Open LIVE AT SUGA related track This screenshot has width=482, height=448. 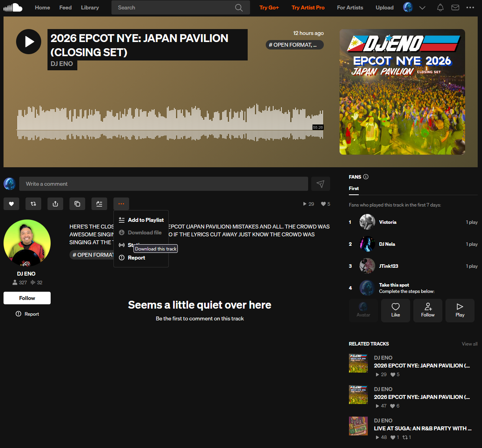coord(423,428)
